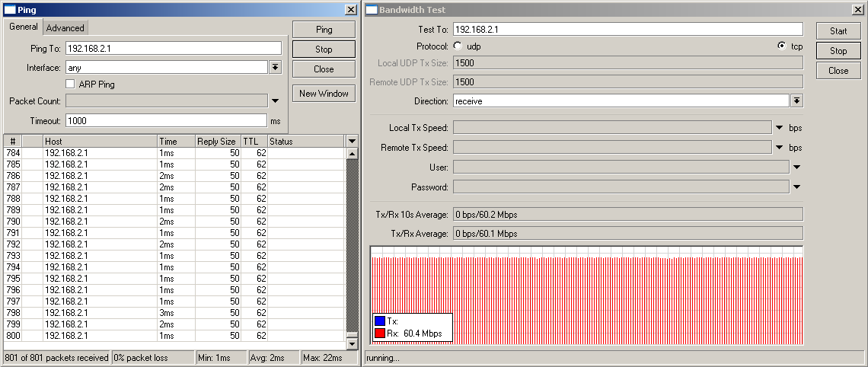
Task: Click the Tx/Rx 10s Average value field
Action: tap(627, 214)
